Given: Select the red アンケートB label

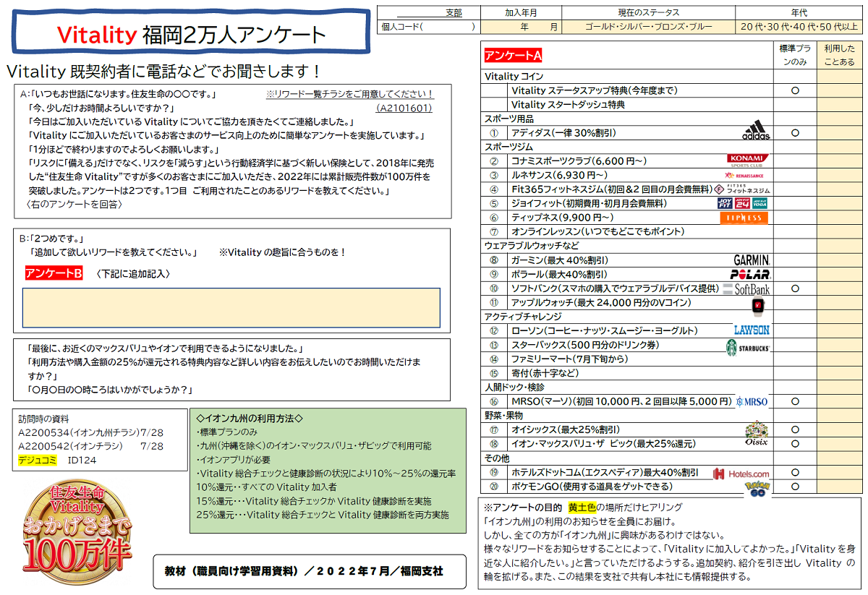Looking at the screenshot, I should 54,273.
